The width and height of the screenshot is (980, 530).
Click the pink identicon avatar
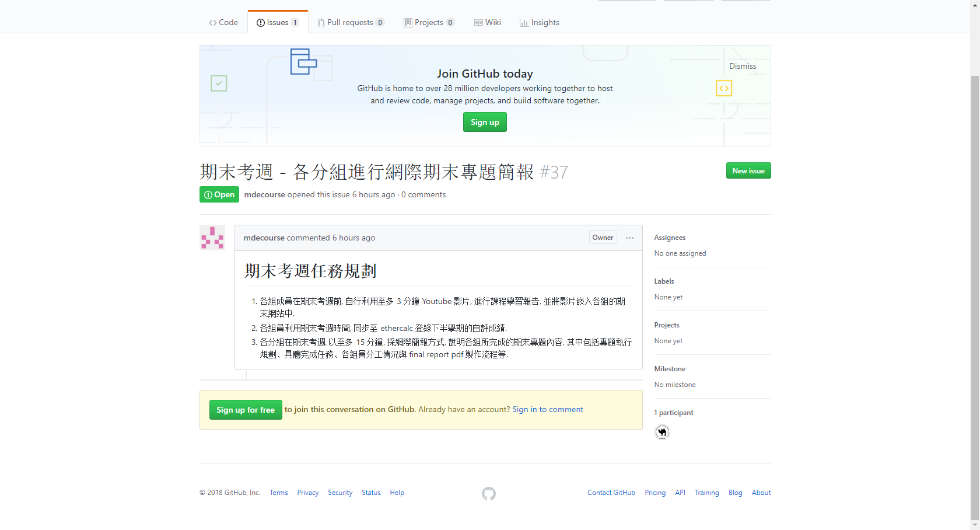(x=212, y=238)
